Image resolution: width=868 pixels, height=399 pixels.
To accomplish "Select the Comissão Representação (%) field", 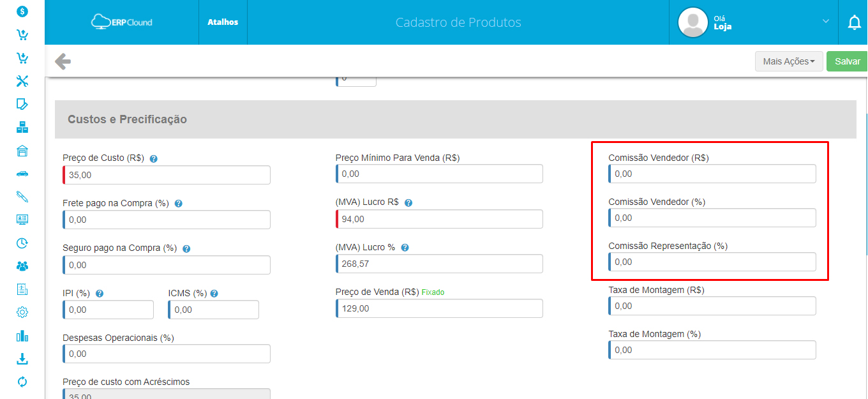I will pyautogui.click(x=712, y=262).
